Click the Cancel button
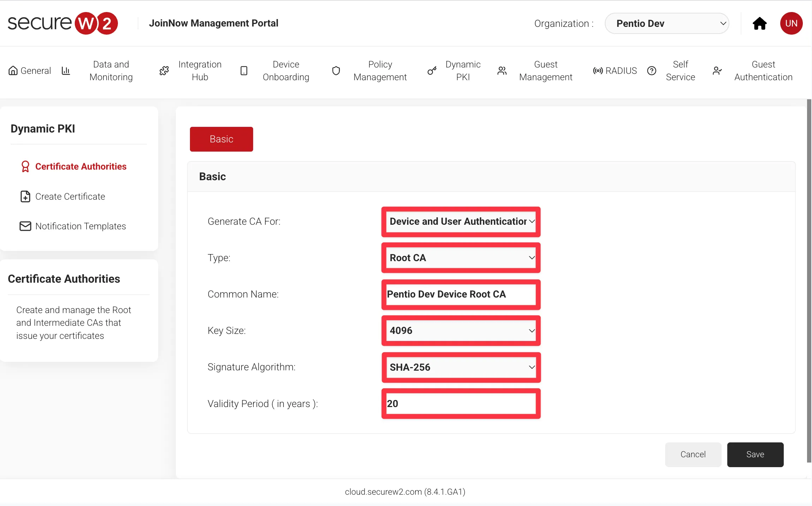812x506 pixels. (693, 455)
